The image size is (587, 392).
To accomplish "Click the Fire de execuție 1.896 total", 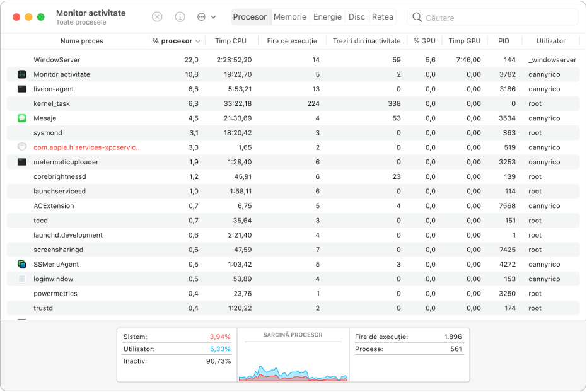I will coord(453,337).
